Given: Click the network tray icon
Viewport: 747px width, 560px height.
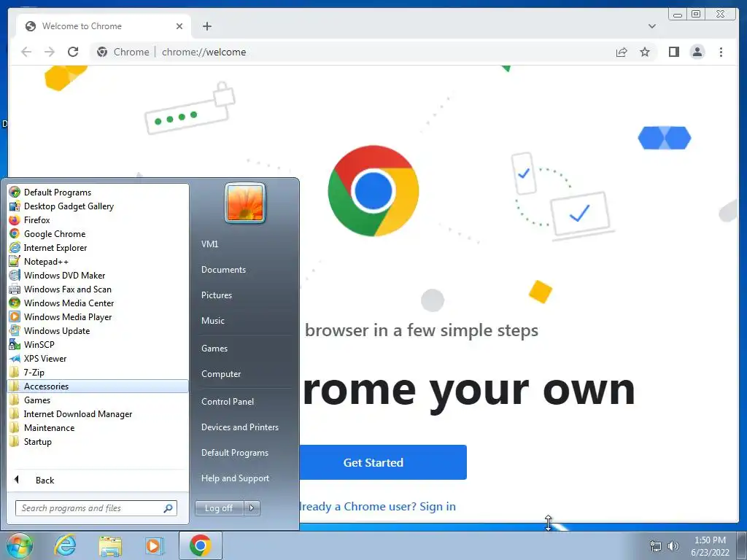Looking at the screenshot, I should tap(656, 546).
